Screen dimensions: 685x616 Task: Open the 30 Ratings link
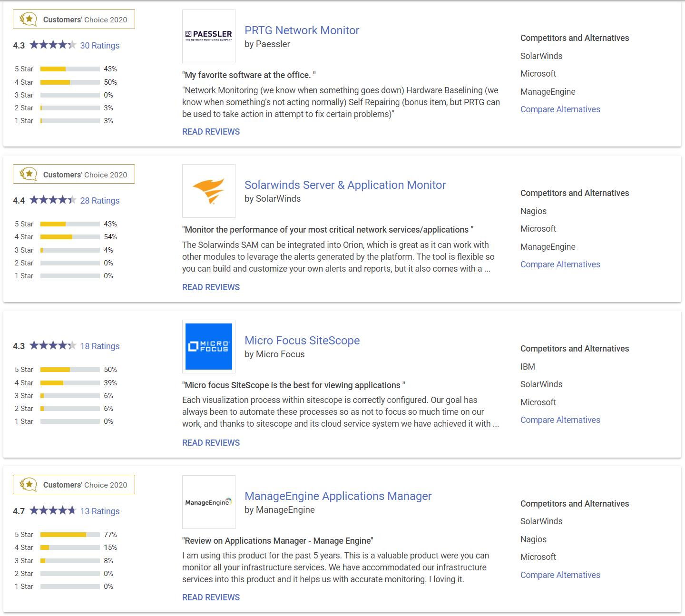coord(99,46)
